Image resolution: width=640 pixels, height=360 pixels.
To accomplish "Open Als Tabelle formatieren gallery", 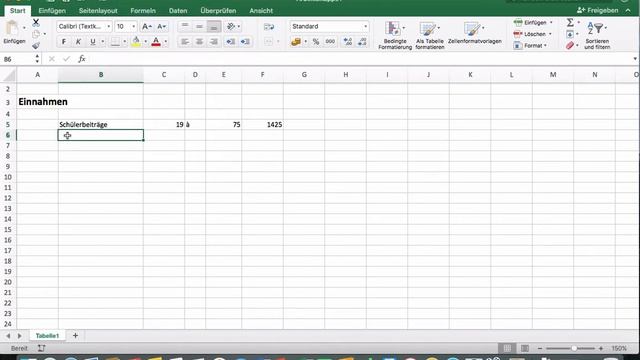I will point(430,36).
